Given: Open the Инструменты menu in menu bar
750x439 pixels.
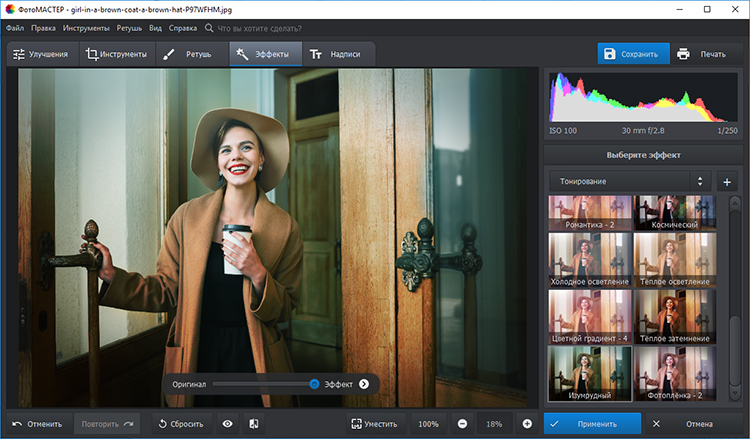Looking at the screenshot, I should (x=86, y=29).
